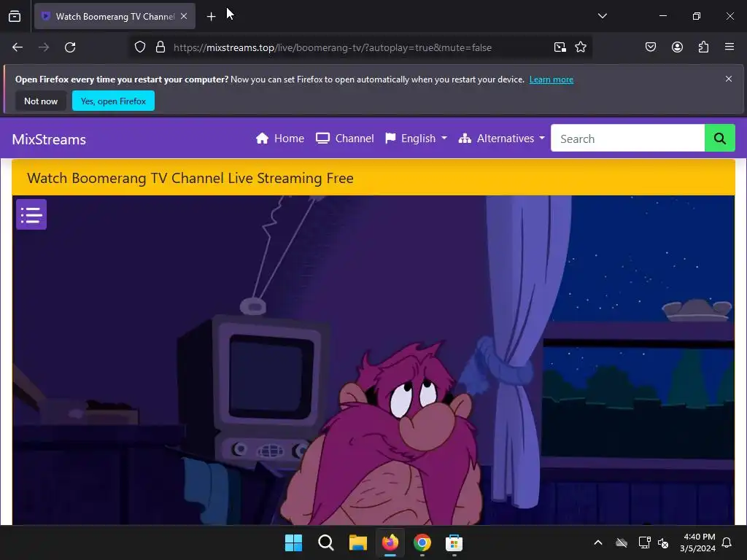Open Save to Pocket icon
Screen dimensions: 747x560
[x=650, y=47]
